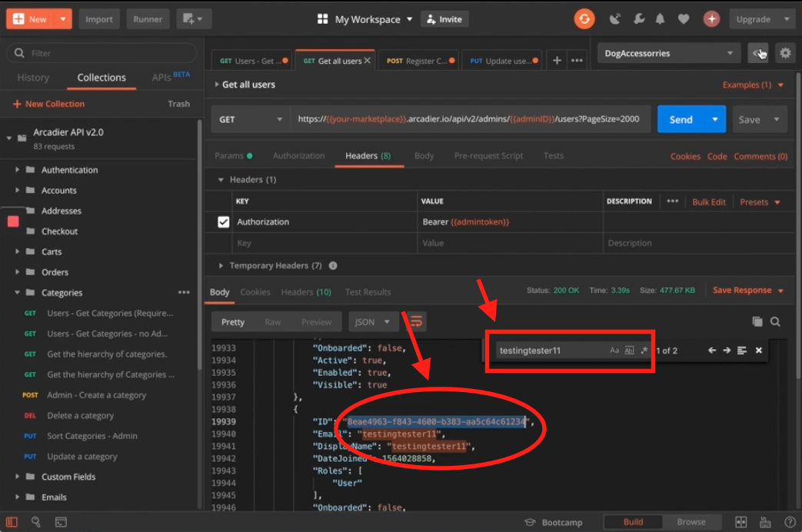802x532 pixels.
Task: Toggle match case Aa in find bar
Action: click(x=614, y=351)
